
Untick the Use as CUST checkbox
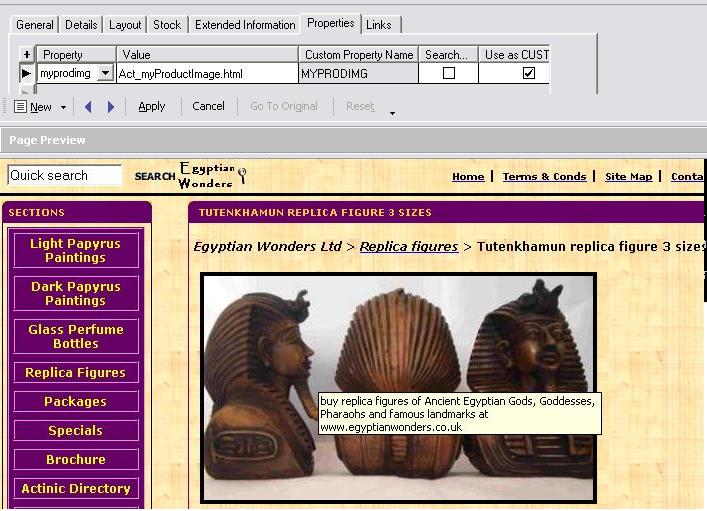coord(528,73)
